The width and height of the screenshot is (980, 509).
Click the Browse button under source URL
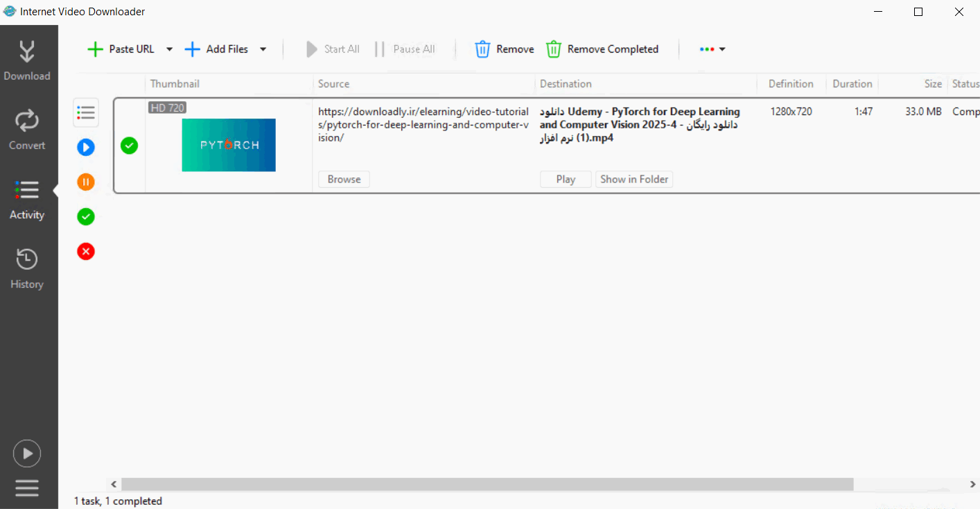point(344,179)
